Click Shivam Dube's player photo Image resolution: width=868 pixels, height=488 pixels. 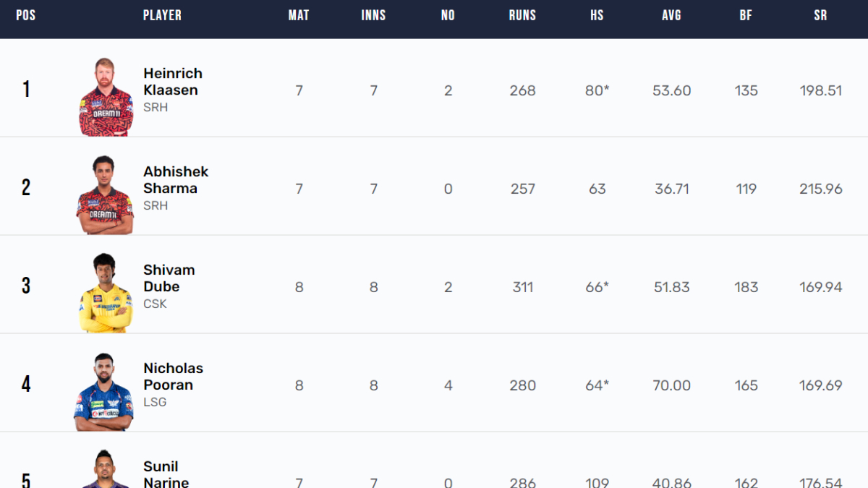(x=106, y=294)
